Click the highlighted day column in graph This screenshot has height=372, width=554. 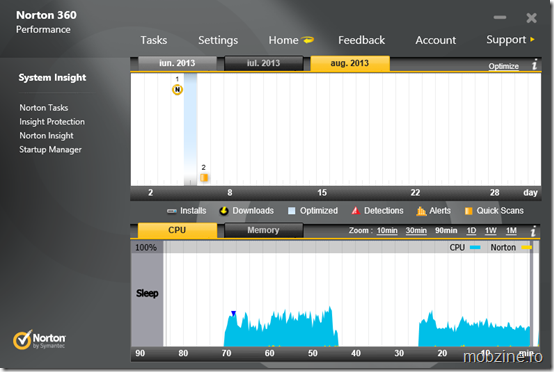pyautogui.click(x=190, y=129)
